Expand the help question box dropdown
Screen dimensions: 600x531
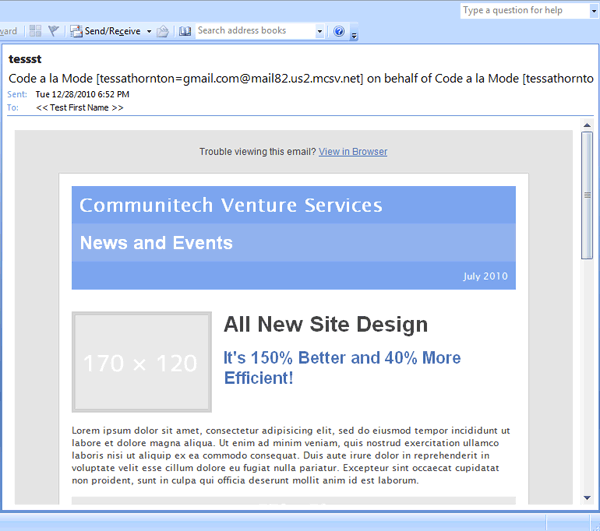tap(594, 11)
